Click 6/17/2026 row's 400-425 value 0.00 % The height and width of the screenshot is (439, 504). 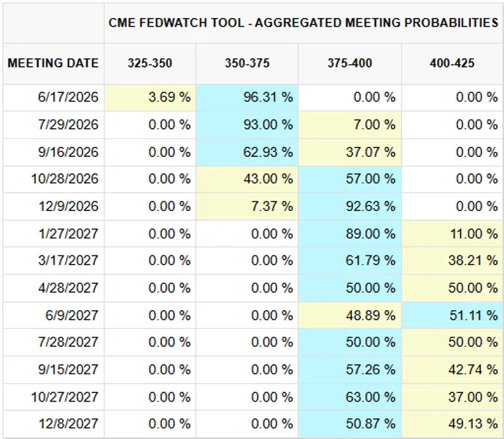[453, 98]
